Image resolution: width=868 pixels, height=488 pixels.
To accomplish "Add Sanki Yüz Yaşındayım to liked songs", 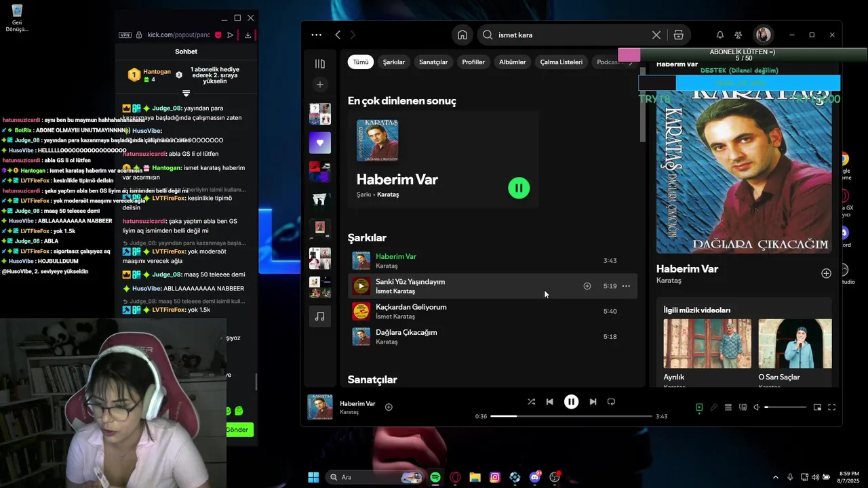I will coord(587,286).
